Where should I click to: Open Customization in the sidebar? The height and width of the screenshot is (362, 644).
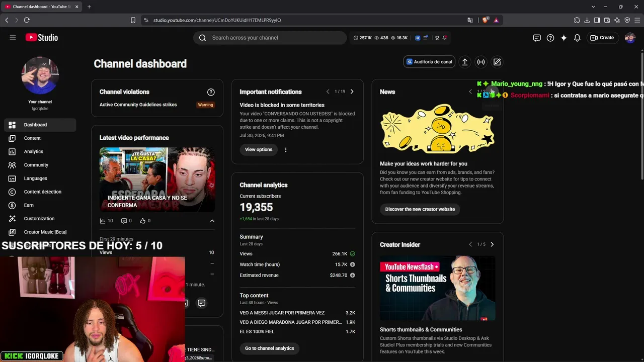pos(40,219)
